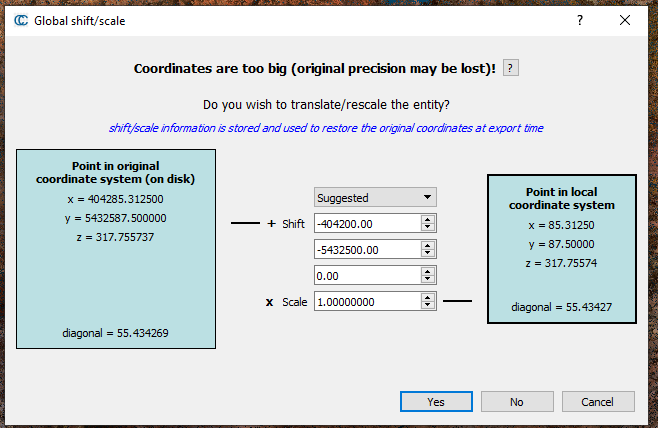The width and height of the screenshot is (658, 428).
Task: Click the CloudCompare logo in title bar
Action: click(x=20, y=20)
